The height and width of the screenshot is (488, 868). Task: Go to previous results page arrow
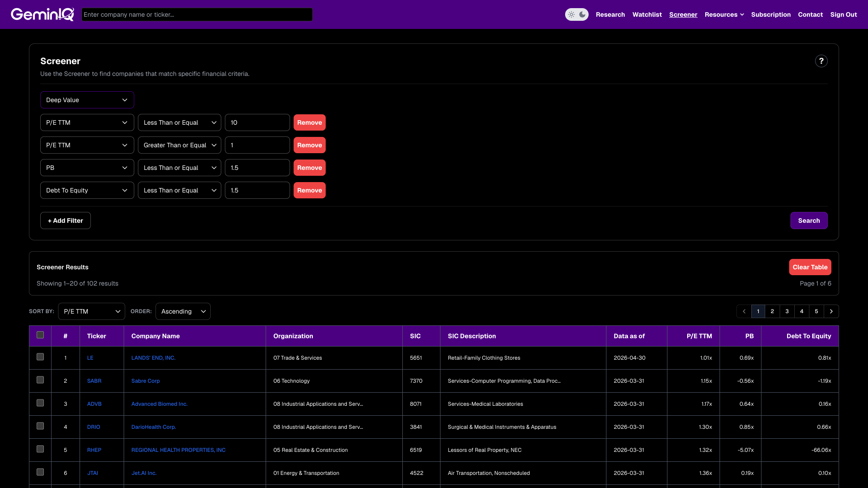744,311
